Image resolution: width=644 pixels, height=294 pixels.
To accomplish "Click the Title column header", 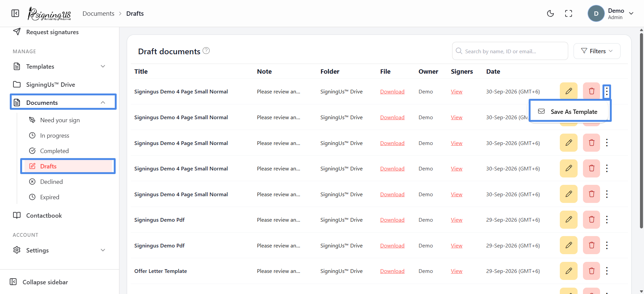I will pos(141,71).
